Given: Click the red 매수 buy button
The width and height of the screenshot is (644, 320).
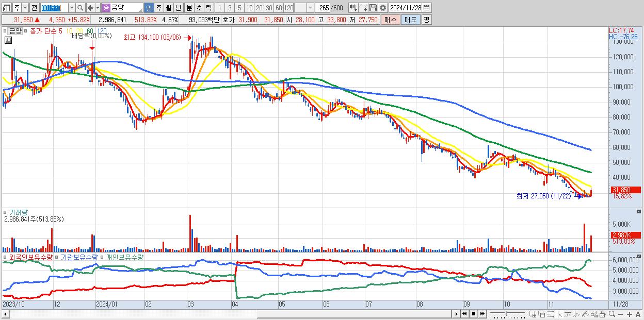Looking at the screenshot, I should click(x=390, y=20).
